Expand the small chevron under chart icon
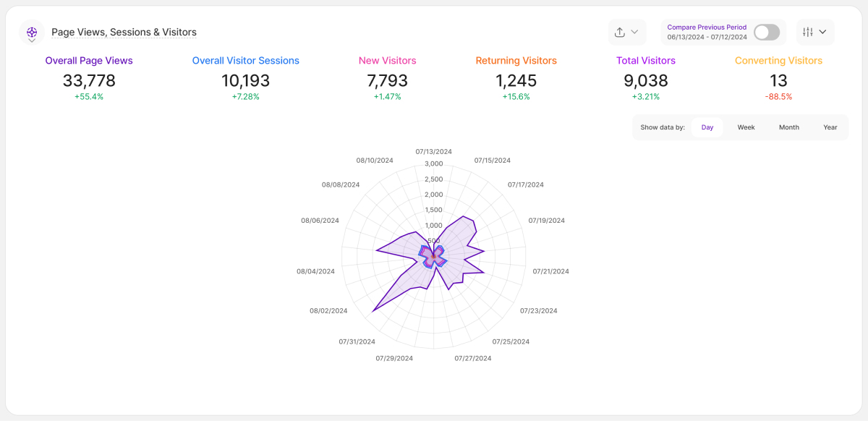This screenshot has height=421, width=868. [x=32, y=41]
